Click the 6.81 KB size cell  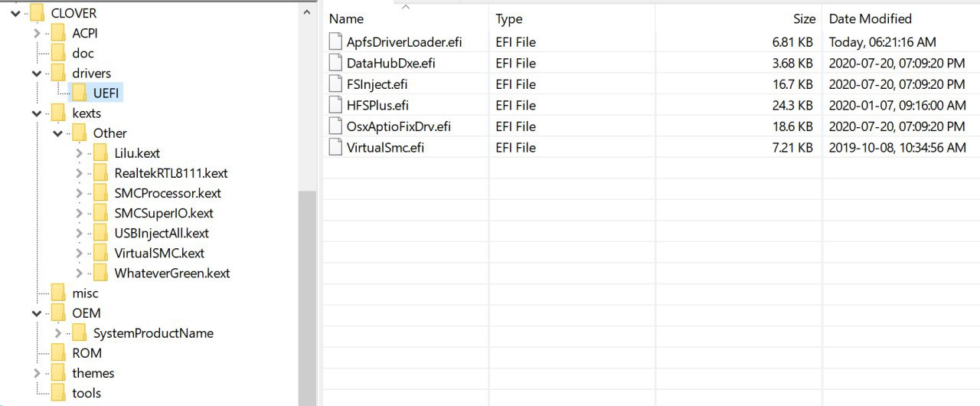pos(793,42)
